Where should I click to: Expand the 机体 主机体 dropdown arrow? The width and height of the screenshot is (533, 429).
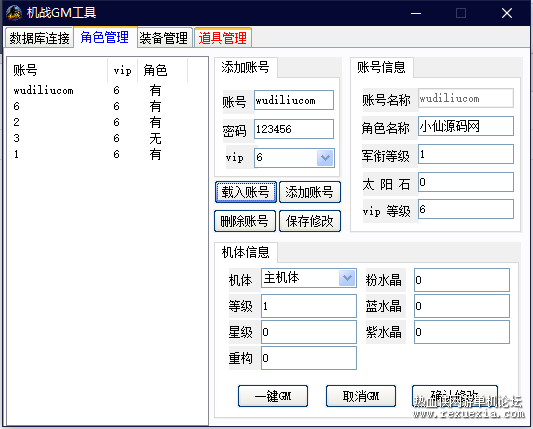coord(347,278)
